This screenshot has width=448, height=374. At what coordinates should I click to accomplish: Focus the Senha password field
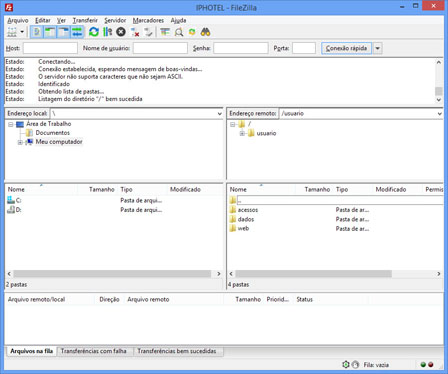click(241, 48)
